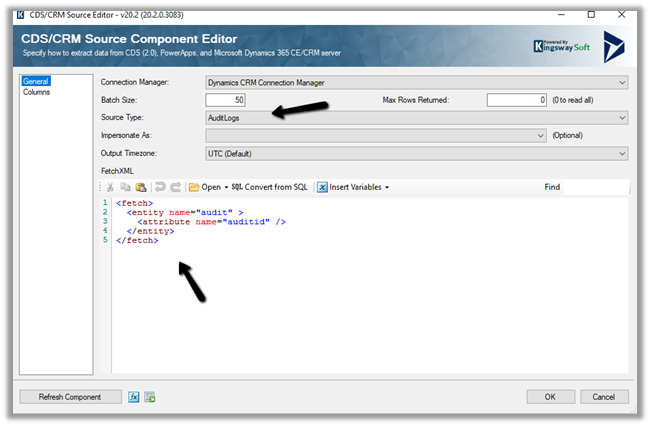
Task: Switch to the Columns page
Action: tap(37, 93)
